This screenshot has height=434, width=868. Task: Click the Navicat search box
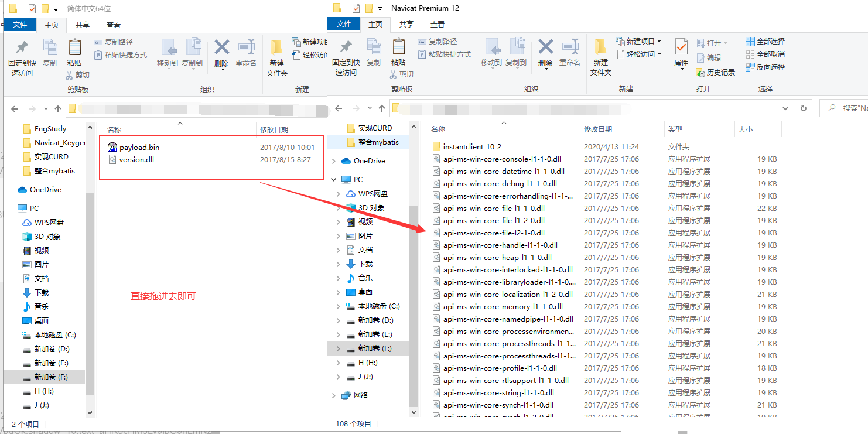[844, 108]
